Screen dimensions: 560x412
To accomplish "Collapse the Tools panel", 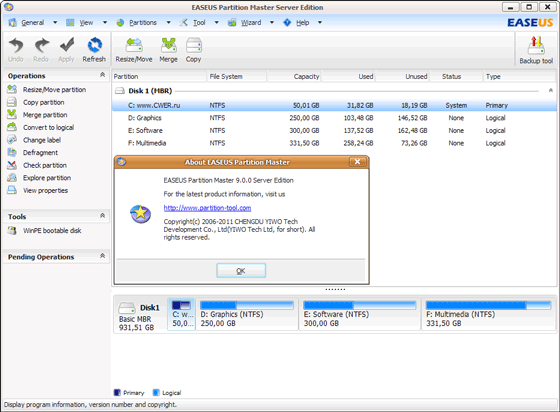I will pos(102,216).
